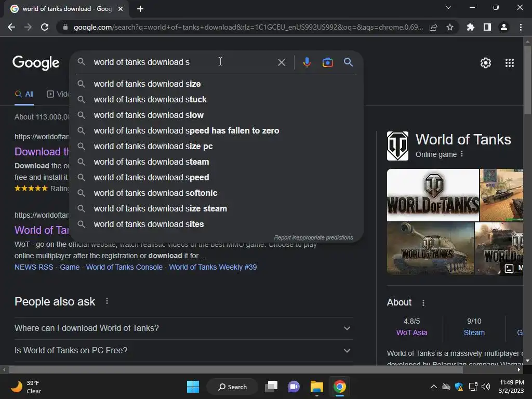The image size is (532, 399).
Task: Open the Steam rating link
Action: tap(474, 332)
